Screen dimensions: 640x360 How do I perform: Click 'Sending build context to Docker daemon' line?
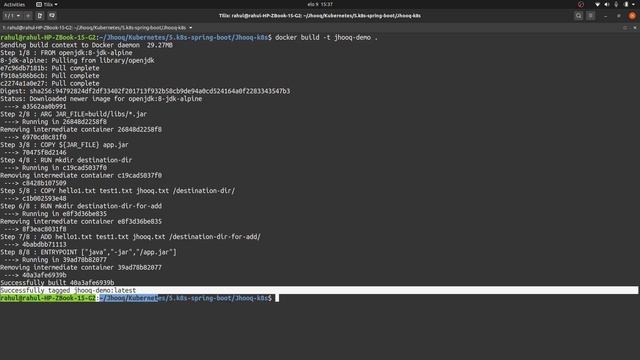87,45
